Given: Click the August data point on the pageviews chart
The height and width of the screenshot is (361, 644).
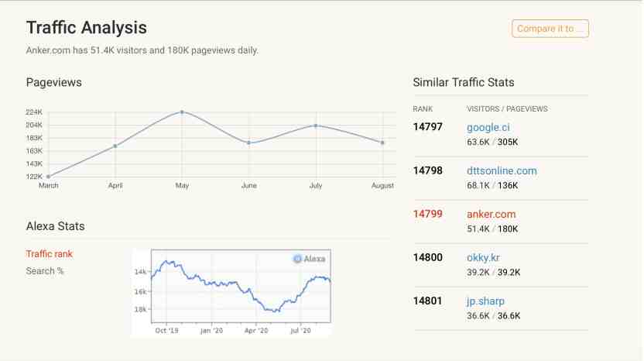Looking at the screenshot, I should tap(382, 143).
